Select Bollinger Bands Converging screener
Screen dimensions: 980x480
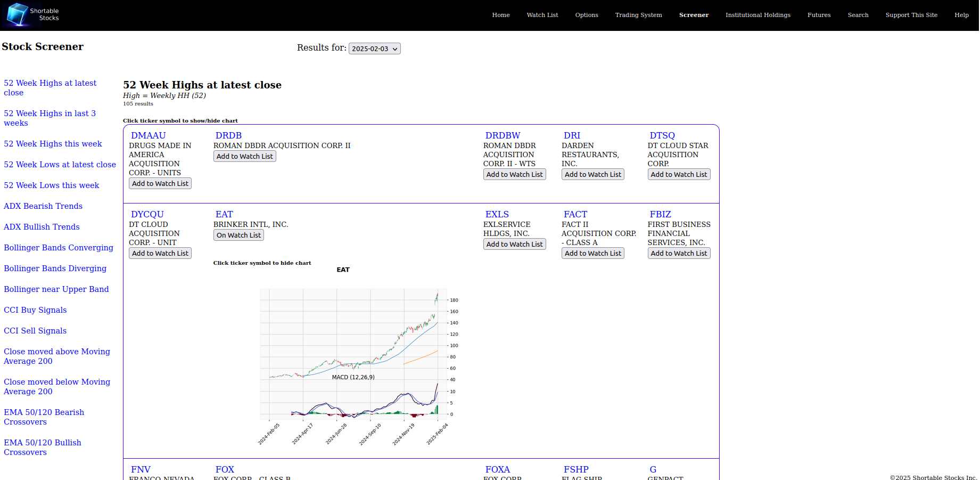click(x=59, y=248)
